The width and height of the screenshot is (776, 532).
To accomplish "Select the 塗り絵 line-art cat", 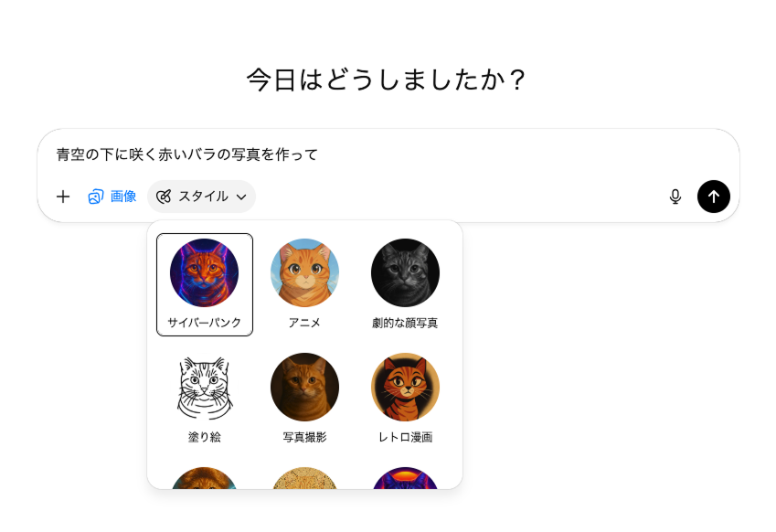I will coord(204,387).
